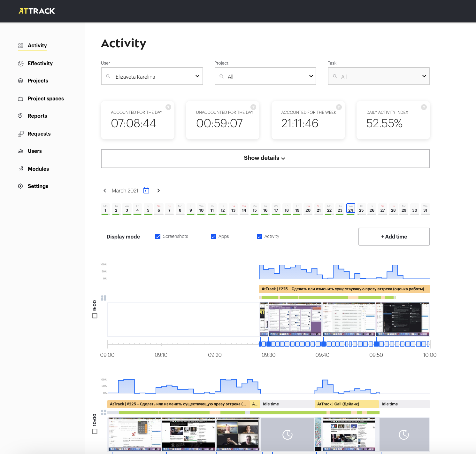Click the Modules icon in sidebar
The height and width of the screenshot is (454, 476).
click(x=21, y=168)
